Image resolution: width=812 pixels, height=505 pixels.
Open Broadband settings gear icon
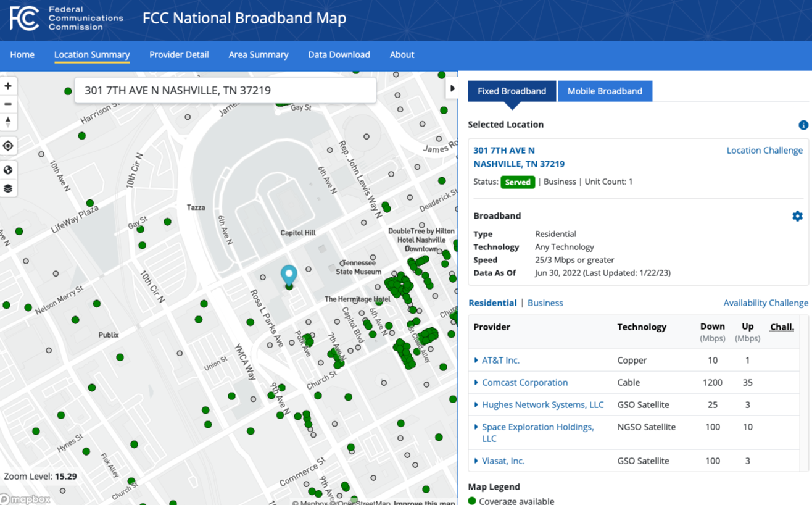797,216
